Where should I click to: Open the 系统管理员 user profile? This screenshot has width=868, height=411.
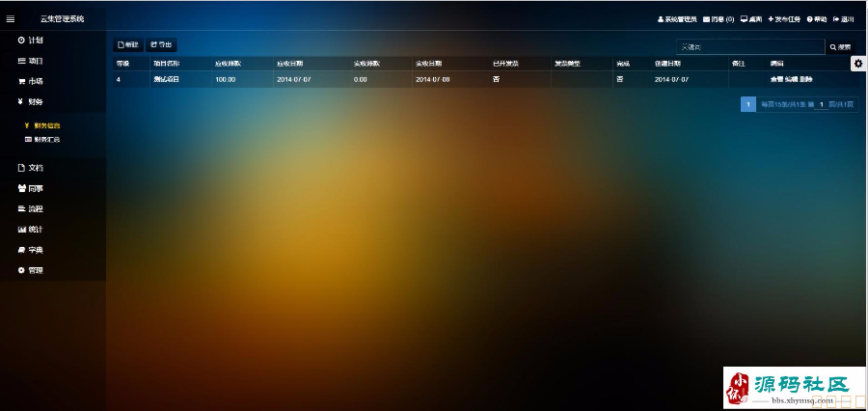click(677, 19)
